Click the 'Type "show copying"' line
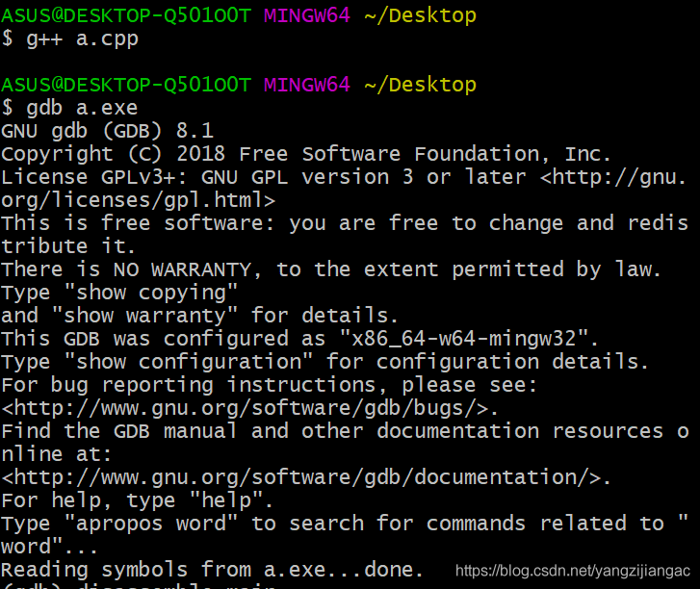 pos(119,294)
